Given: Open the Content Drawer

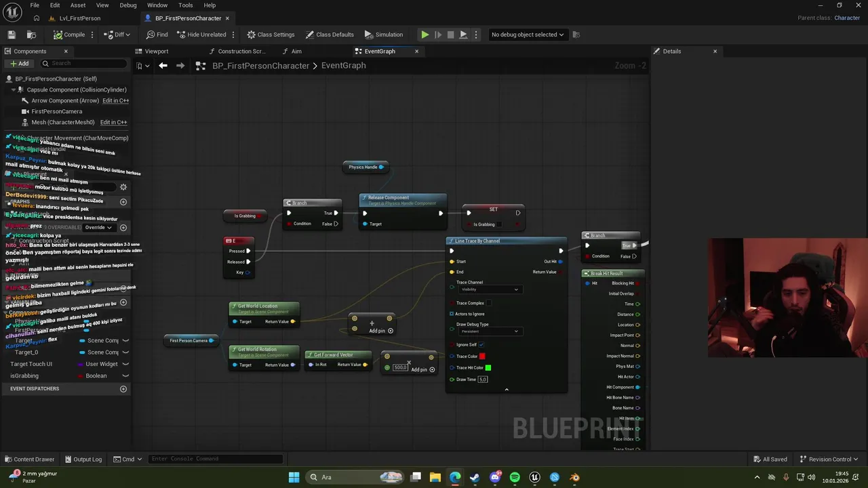Looking at the screenshot, I should 29,460.
